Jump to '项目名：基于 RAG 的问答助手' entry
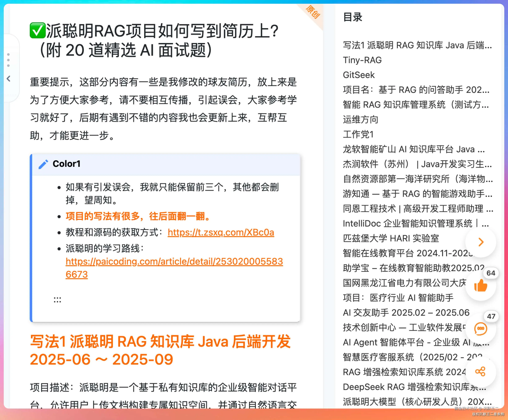508x420 pixels. (x=416, y=90)
